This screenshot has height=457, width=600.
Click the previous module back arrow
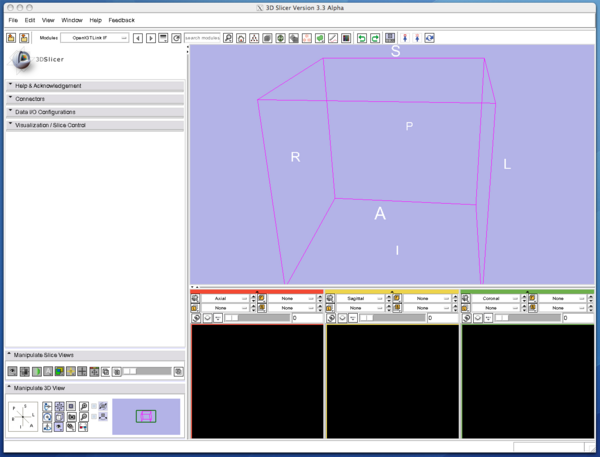138,38
